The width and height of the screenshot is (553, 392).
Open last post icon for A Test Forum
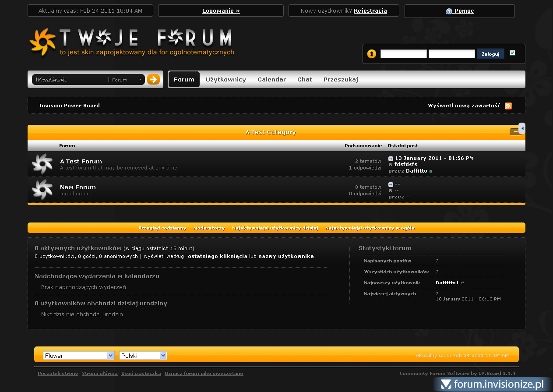pos(391,159)
